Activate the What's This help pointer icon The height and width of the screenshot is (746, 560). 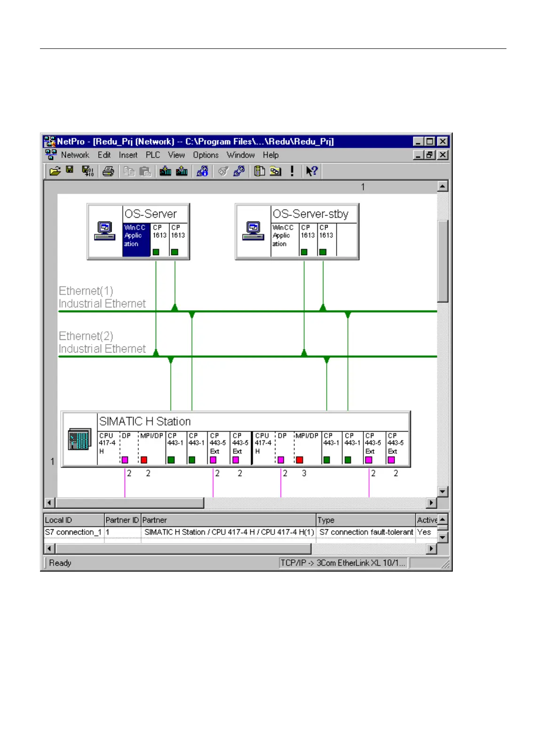click(x=312, y=171)
